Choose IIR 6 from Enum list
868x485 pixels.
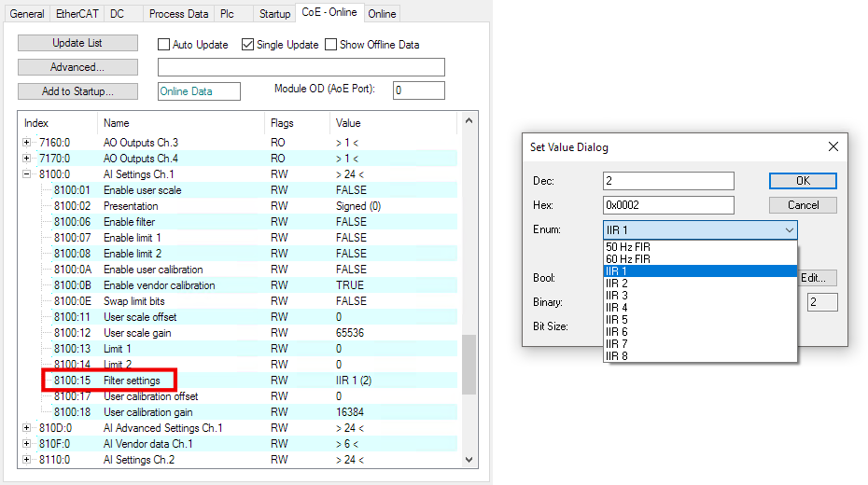(700, 332)
